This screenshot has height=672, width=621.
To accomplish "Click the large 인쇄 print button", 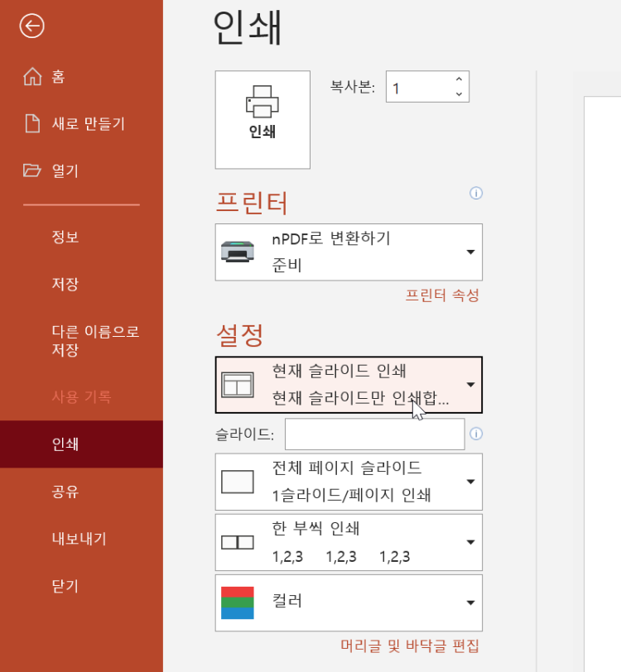I will (262, 119).
